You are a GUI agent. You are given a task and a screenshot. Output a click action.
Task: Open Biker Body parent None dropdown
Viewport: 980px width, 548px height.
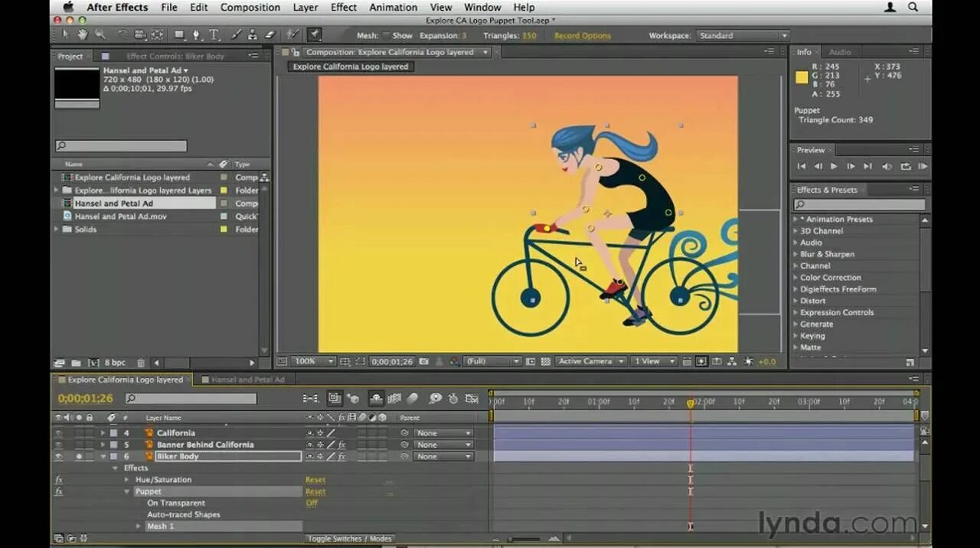click(443, 456)
